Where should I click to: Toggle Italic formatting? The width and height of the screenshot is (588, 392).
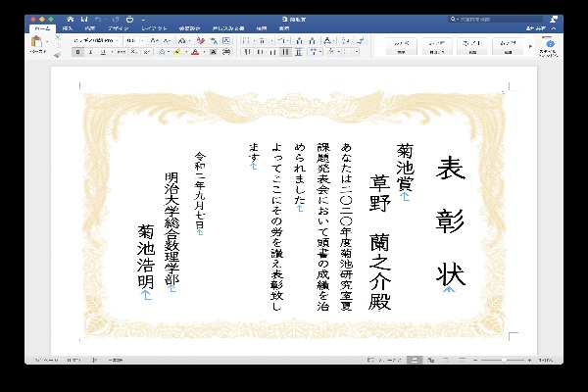click(x=90, y=52)
